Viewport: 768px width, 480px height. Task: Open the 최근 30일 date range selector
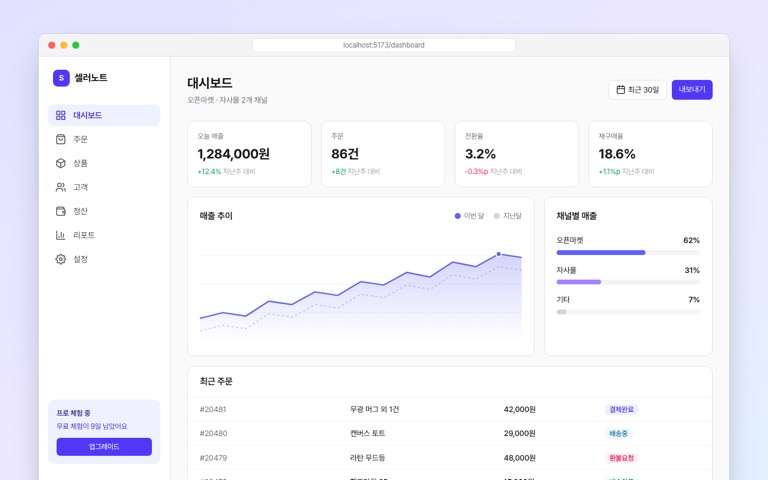click(637, 90)
